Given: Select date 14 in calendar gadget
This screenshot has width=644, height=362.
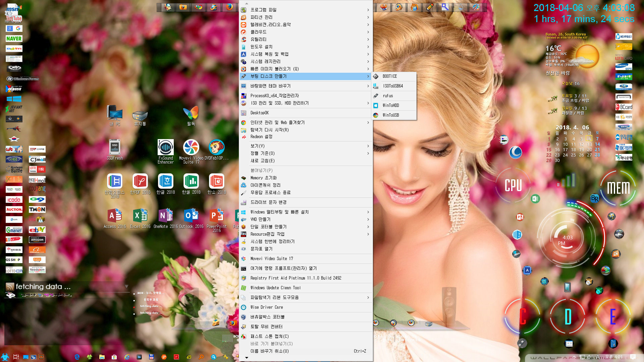Looking at the screenshot, I should 597,144.
